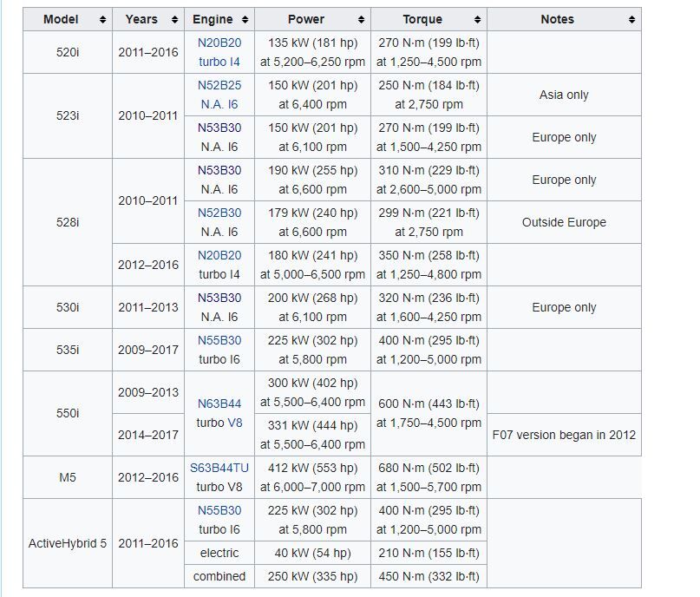
Task: Click the Notes column header text
Action: (557, 20)
